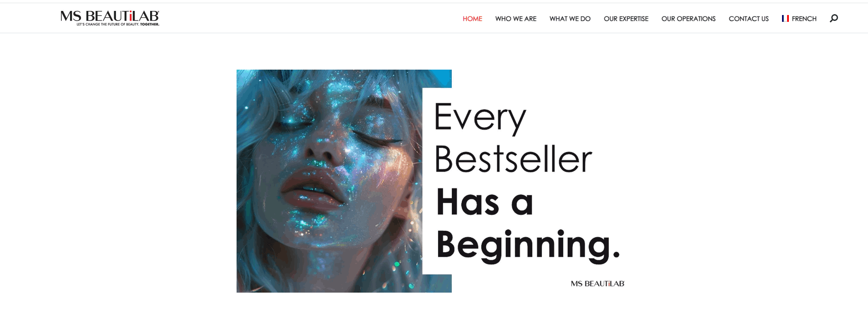Click the bold 'Beginning.' banner text
868x314 pixels.
[528, 245]
